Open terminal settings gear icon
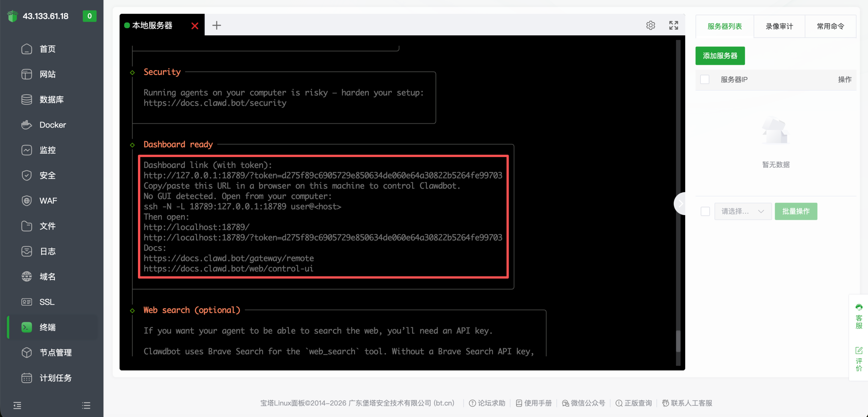 pos(650,25)
